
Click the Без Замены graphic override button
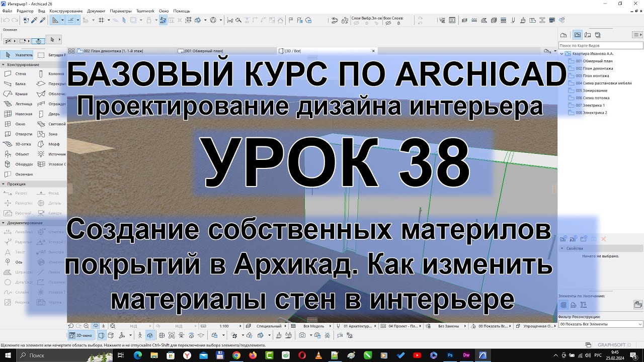(x=445, y=326)
